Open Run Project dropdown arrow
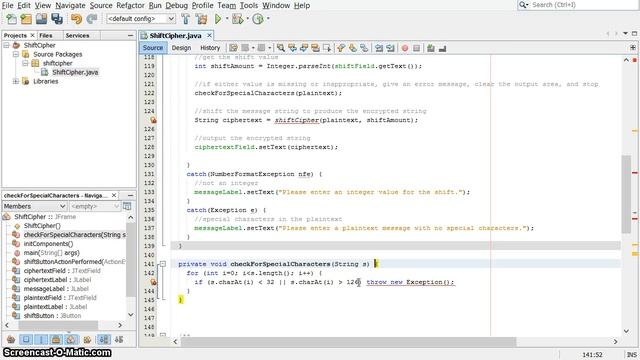The width and height of the screenshot is (640, 360). pyautogui.click(x=227, y=19)
